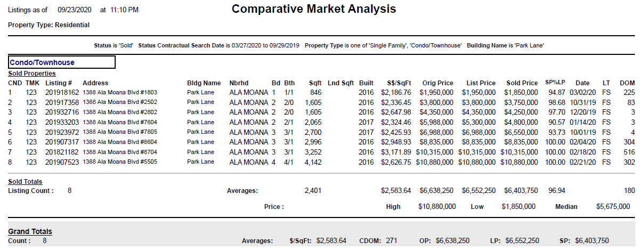The width and height of the screenshot is (644, 250).
Task: Click the DOM column header
Action: (x=627, y=83)
